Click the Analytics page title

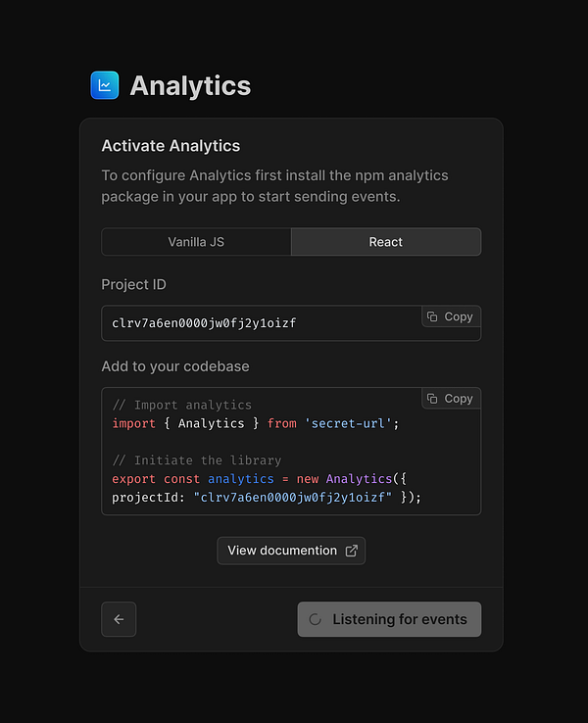tap(190, 86)
